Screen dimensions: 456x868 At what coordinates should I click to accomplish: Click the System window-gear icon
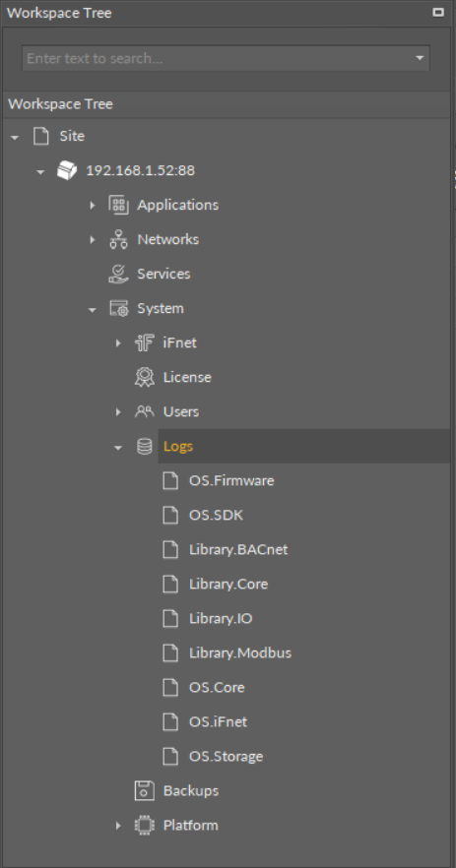coord(118,308)
